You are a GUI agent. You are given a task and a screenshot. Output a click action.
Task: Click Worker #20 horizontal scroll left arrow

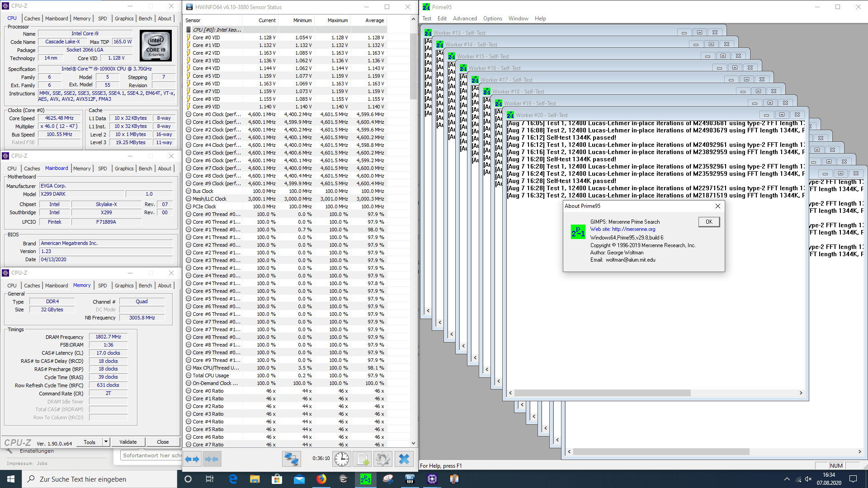pyautogui.click(x=510, y=393)
